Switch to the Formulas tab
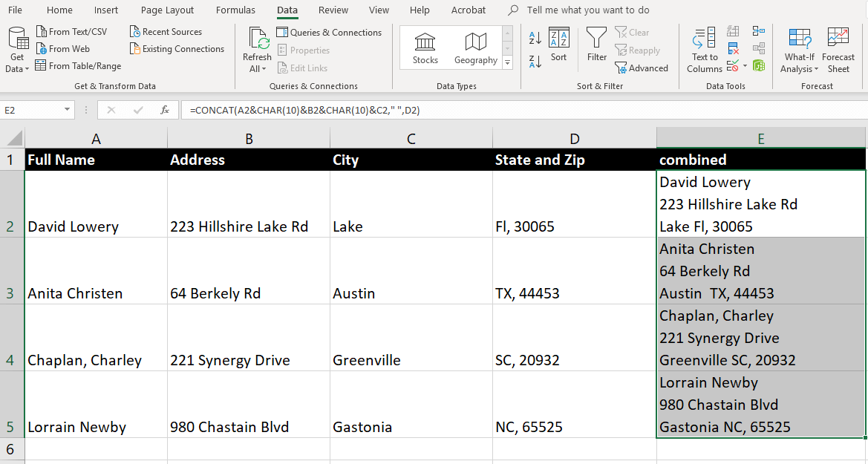This screenshot has width=868, height=464. 235,10
